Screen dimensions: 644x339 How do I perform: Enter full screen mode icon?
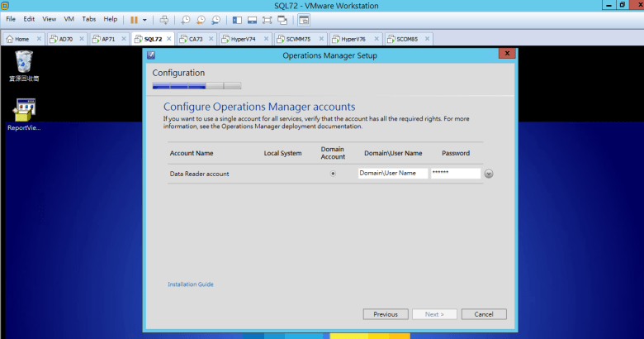click(268, 19)
